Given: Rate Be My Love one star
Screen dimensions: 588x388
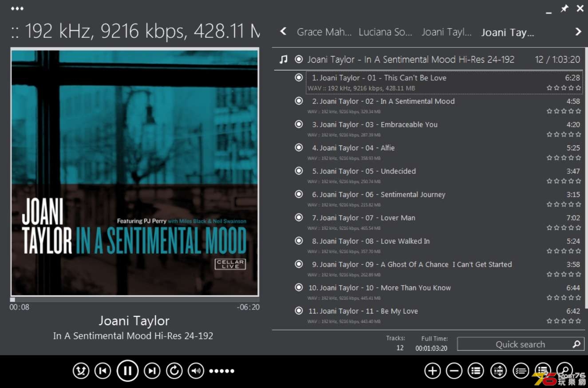Looking at the screenshot, I should tap(549, 321).
